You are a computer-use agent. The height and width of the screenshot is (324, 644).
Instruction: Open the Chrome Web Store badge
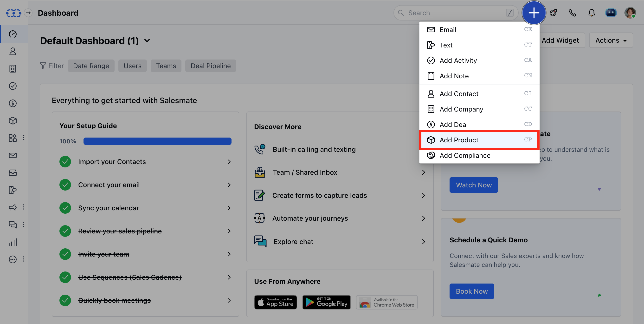click(x=387, y=302)
